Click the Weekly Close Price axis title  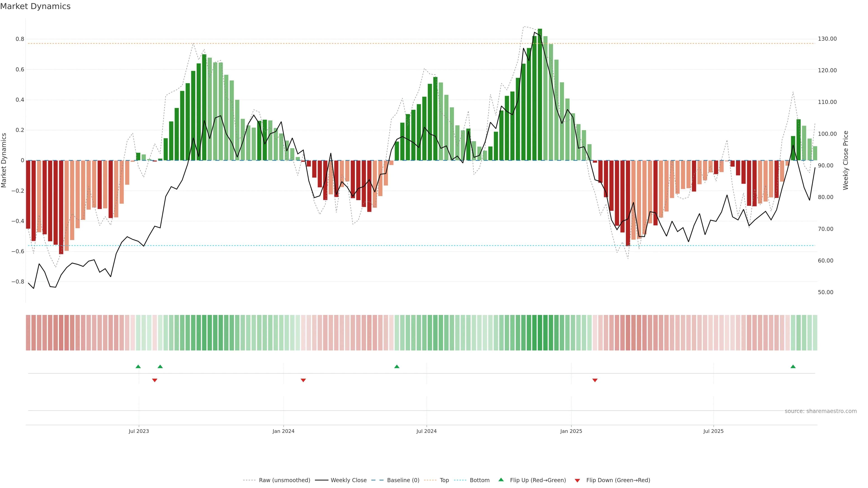845,160
